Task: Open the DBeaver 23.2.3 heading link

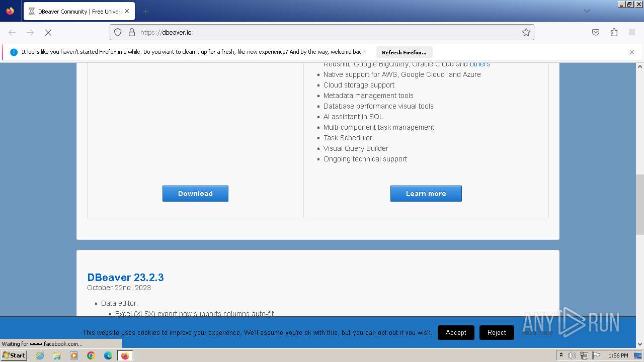Action: pos(125,278)
